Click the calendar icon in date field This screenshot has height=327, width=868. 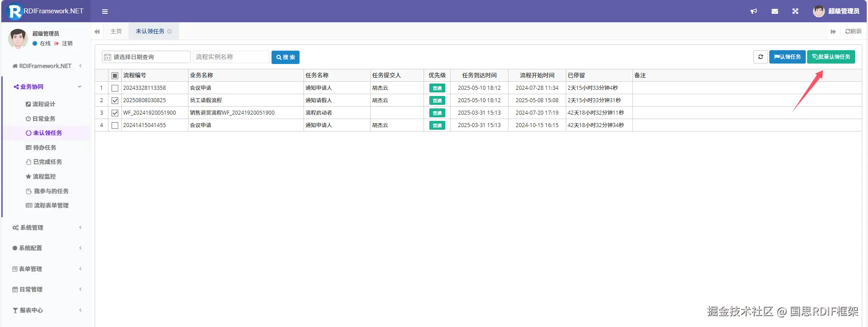(x=108, y=57)
